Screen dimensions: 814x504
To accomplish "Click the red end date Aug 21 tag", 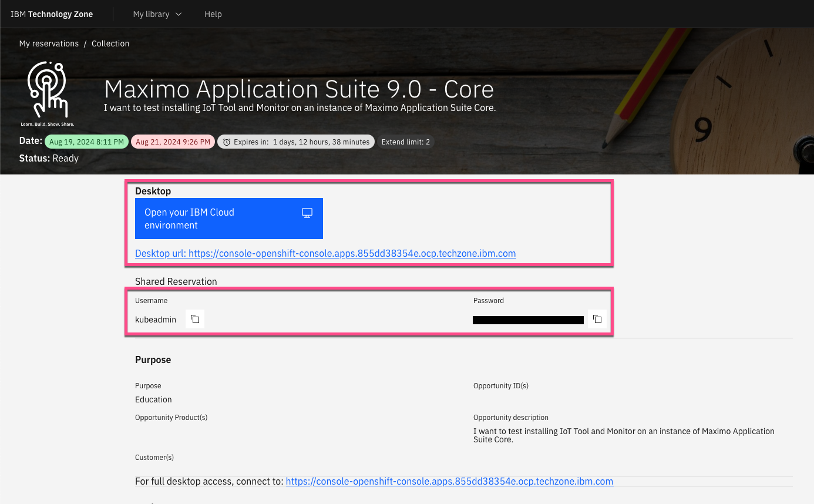I will tap(173, 142).
